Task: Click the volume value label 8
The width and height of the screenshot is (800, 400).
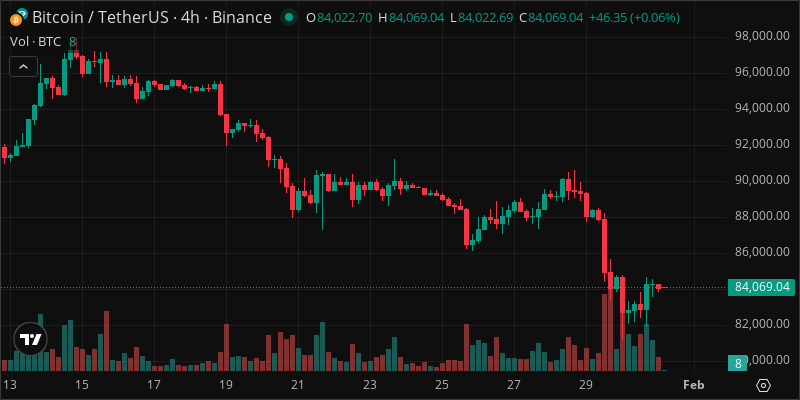Action: click(x=738, y=364)
